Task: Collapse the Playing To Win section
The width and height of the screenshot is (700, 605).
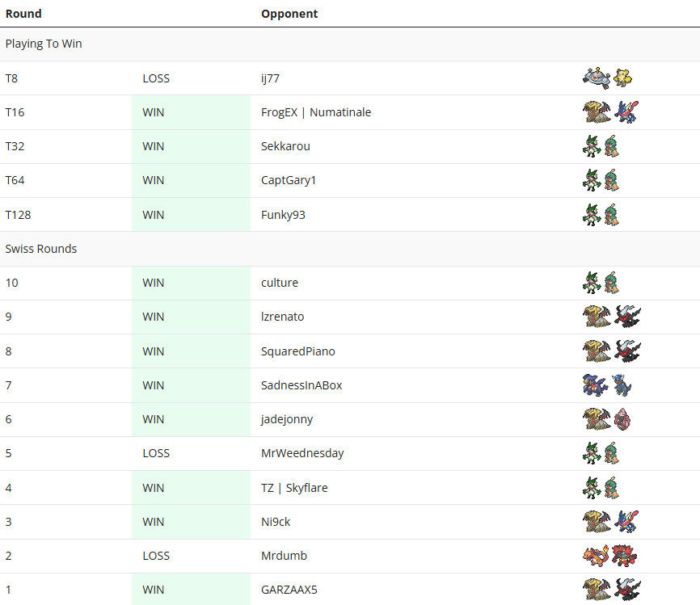Action: pyautogui.click(x=44, y=44)
